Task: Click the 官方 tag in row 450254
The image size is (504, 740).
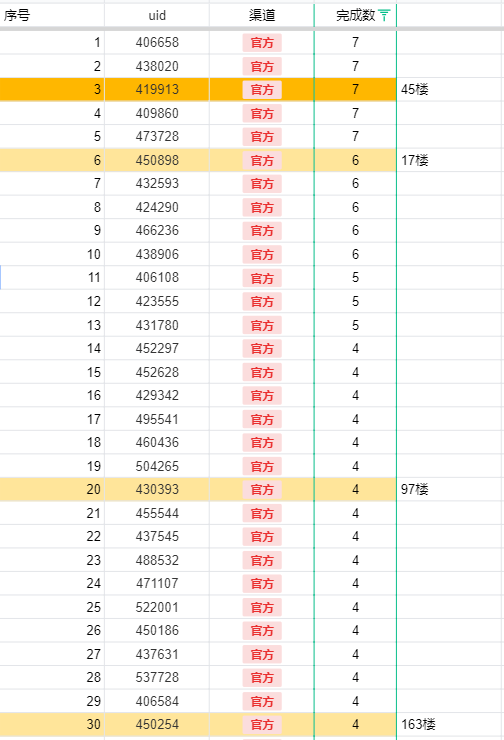Action: pos(262,724)
